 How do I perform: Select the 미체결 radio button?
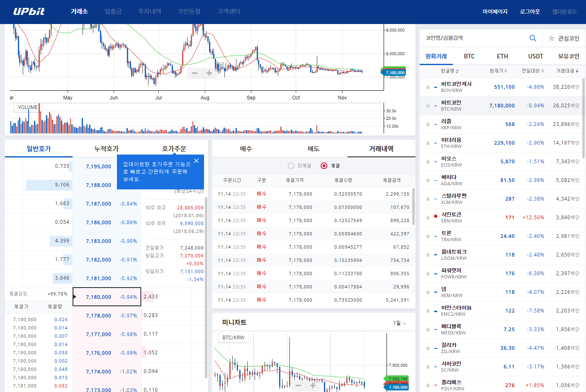[x=291, y=166]
